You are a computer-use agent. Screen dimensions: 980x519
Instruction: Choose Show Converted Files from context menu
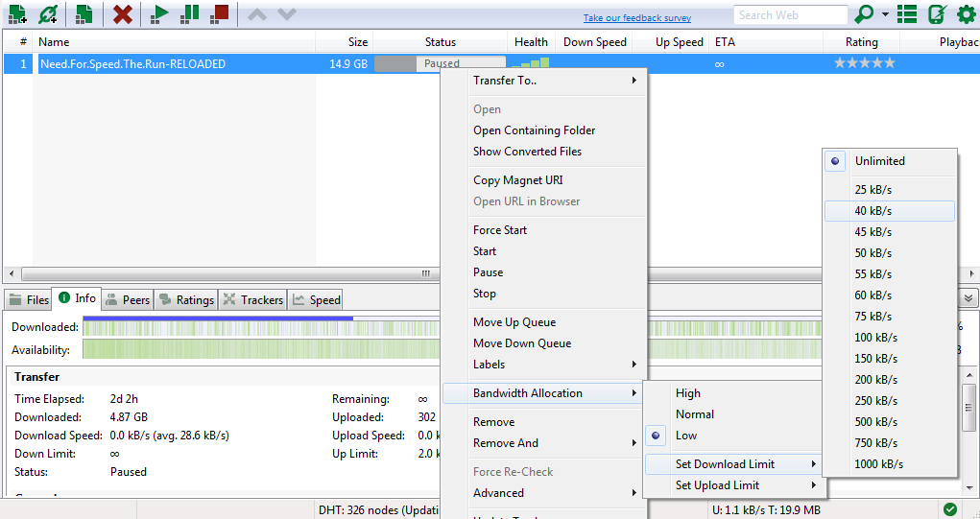[542, 152]
